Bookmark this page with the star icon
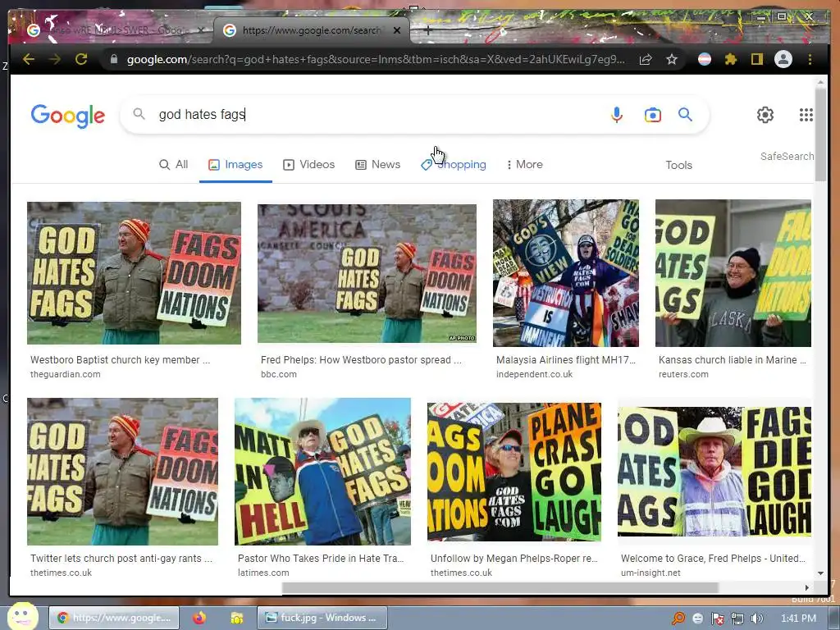 coord(672,59)
